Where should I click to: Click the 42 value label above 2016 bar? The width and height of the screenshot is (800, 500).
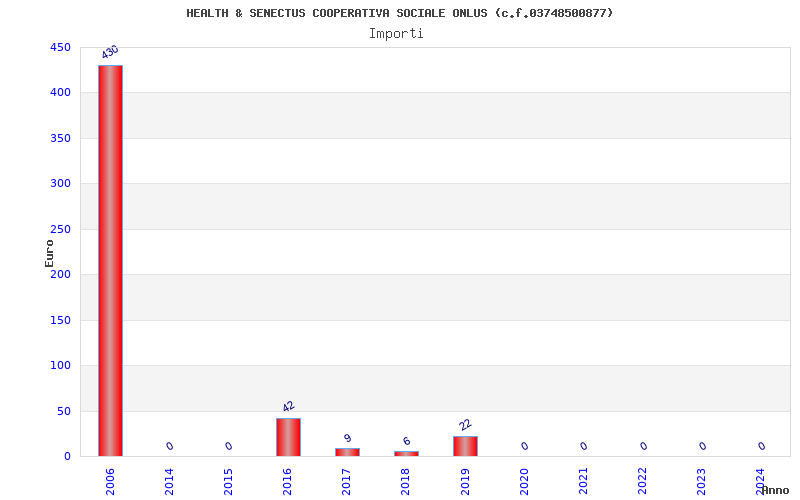click(x=288, y=406)
